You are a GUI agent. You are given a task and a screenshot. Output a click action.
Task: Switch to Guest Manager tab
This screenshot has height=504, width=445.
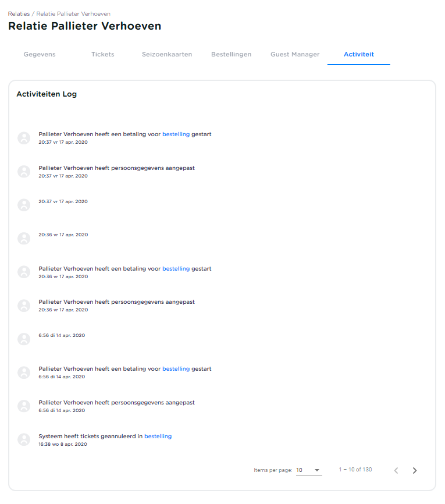[x=295, y=54]
